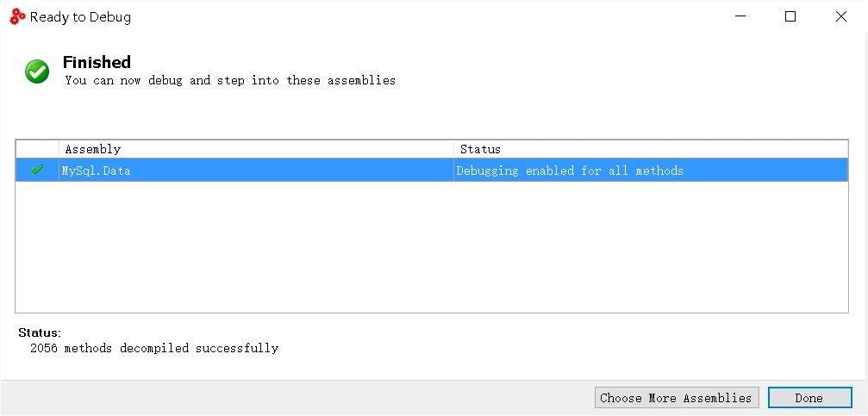Click divider between Assembly and Status headers
Image resolution: width=868 pixels, height=416 pixels.
click(x=454, y=149)
